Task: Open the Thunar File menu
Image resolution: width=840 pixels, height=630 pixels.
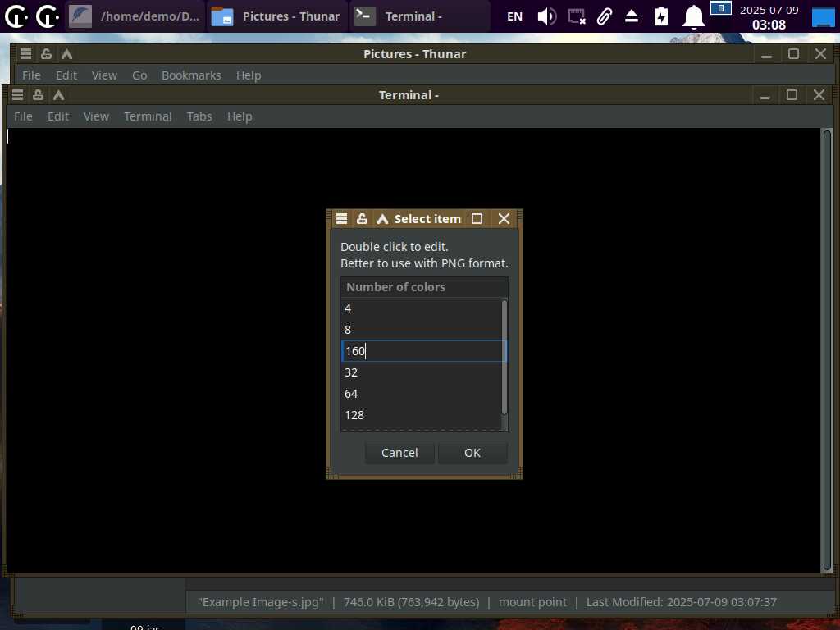Action: 31,75
